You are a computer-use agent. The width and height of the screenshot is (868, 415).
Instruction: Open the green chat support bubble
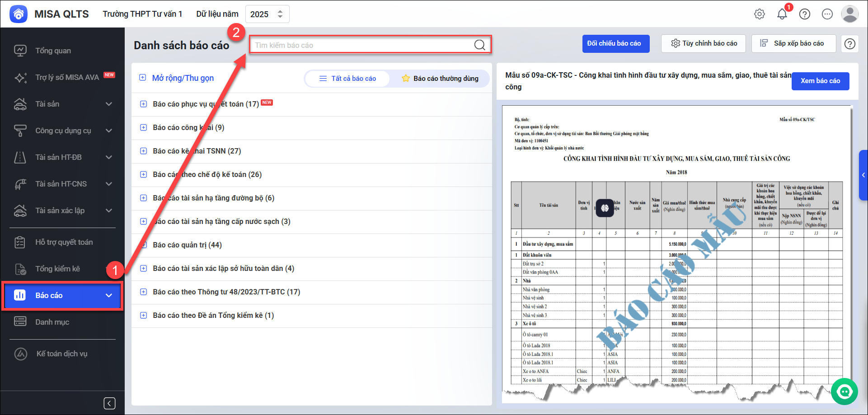tap(844, 392)
